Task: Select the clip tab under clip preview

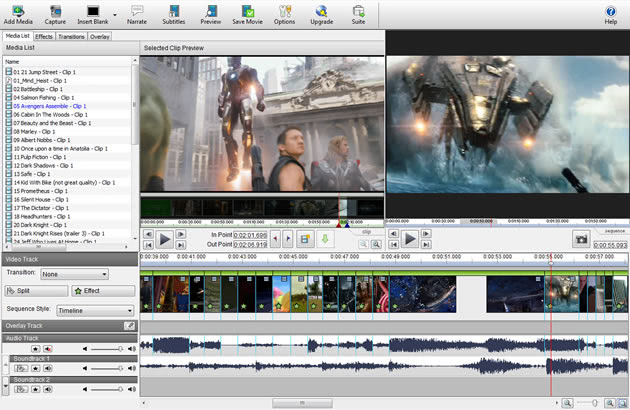Action: [x=366, y=232]
